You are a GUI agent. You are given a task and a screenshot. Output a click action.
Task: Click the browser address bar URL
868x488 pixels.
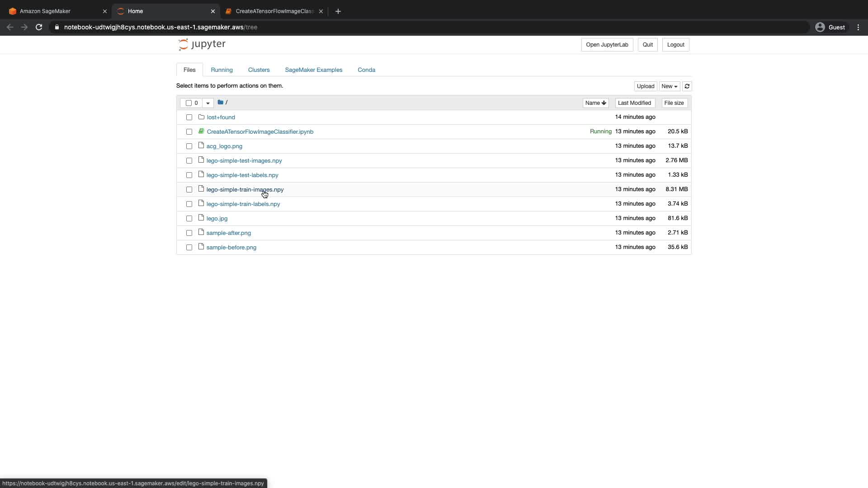point(160,27)
